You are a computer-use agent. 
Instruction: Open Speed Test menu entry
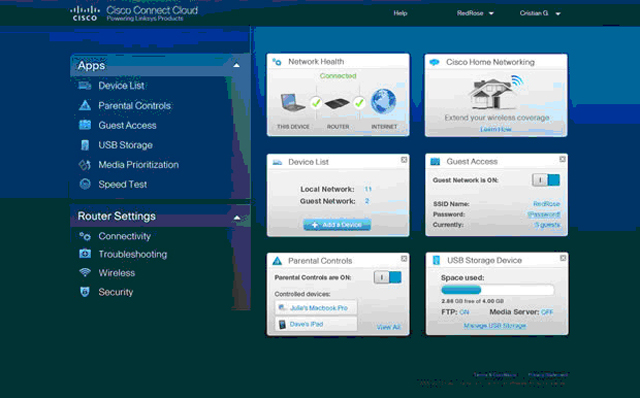122,184
